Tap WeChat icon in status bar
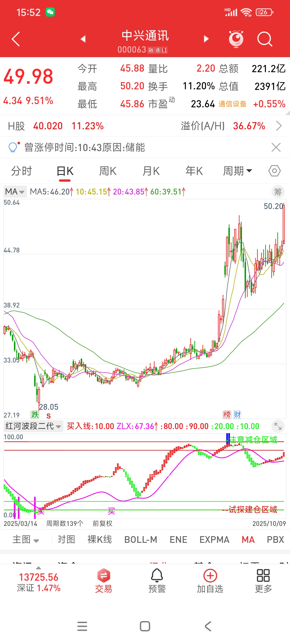The image size is (290, 644). (50, 12)
